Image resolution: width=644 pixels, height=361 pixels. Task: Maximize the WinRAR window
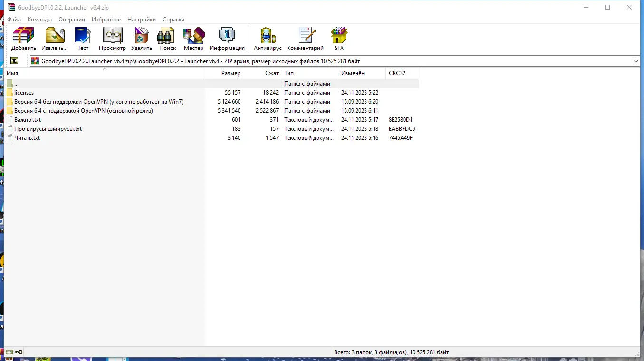(x=607, y=7)
